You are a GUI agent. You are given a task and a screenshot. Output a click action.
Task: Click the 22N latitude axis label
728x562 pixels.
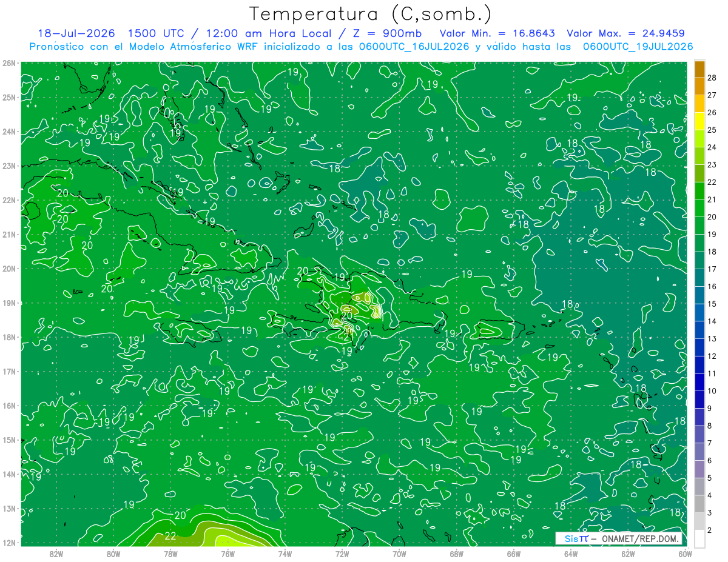pyautogui.click(x=8, y=200)
